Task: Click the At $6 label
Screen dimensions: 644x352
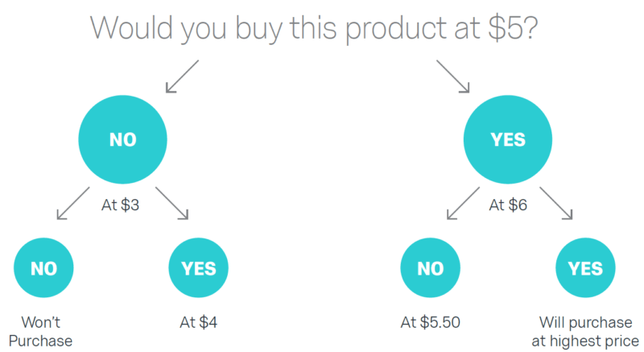Action: tap(508, 205)
